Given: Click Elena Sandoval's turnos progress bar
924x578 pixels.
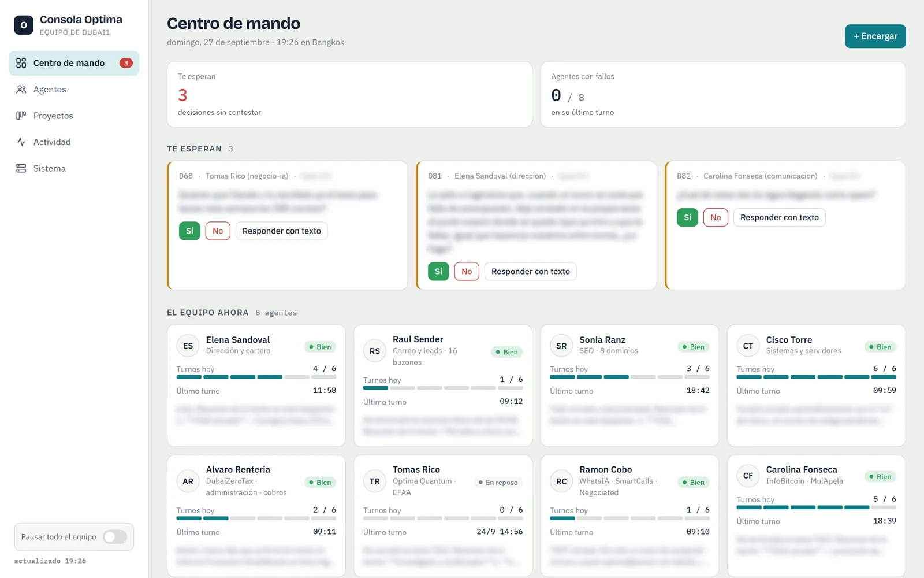Looking at the screenshot, I should (256, 377).
